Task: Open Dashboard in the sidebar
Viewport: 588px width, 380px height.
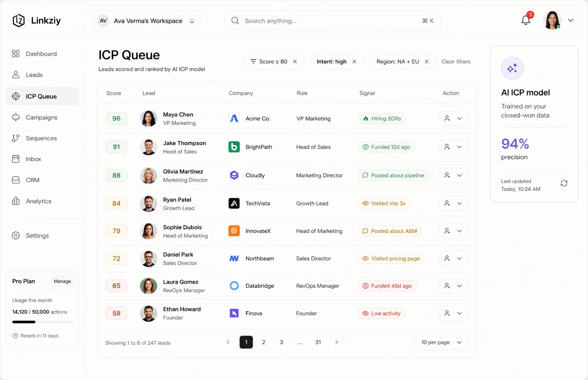Action: click(x=43, y=54)
